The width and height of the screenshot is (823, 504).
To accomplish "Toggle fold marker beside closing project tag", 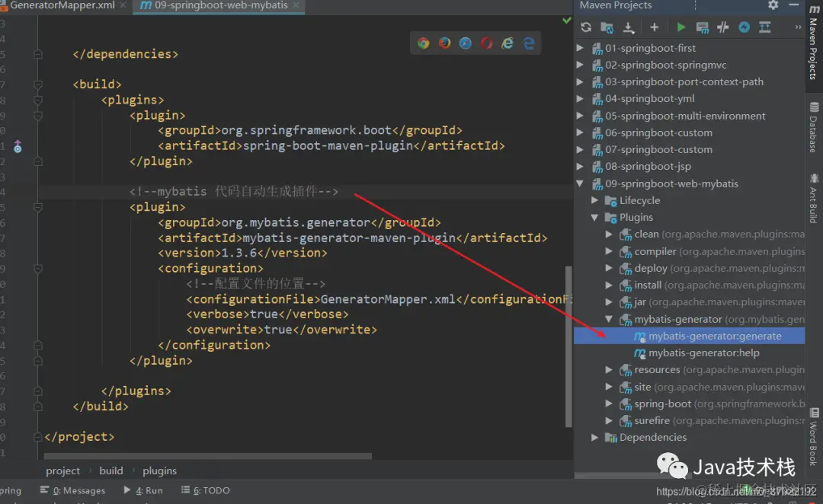I will tap(38, 437).
